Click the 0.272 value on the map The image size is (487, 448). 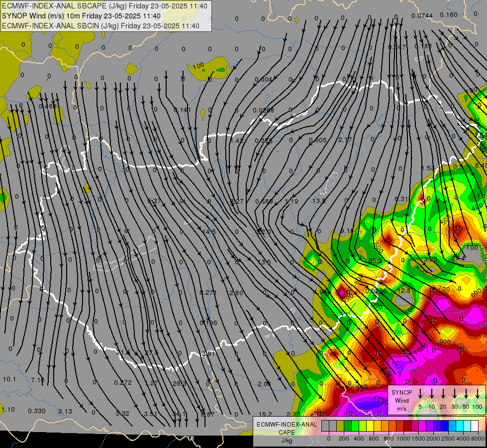tap(123, 383)
